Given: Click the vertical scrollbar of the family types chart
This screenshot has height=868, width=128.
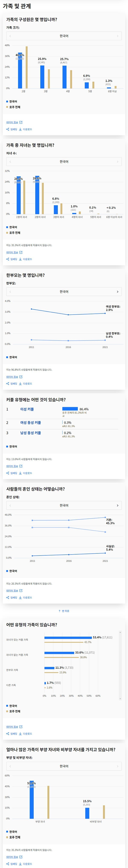Looking at the screenshot, I should 120,666.
